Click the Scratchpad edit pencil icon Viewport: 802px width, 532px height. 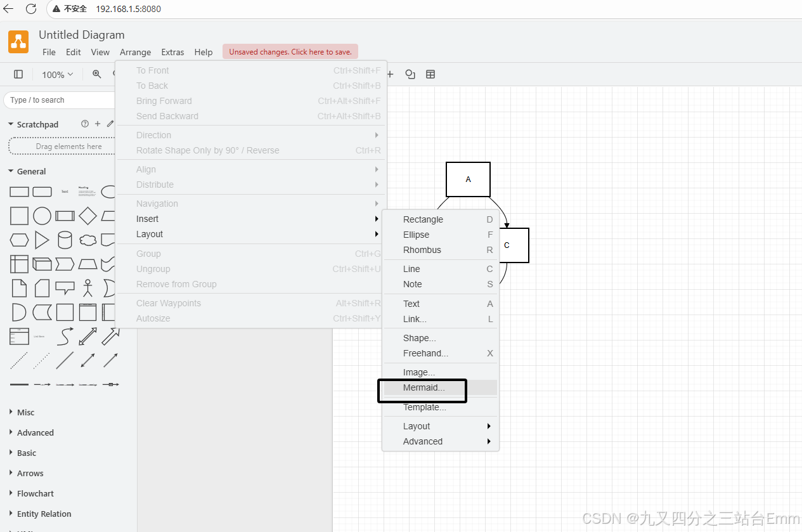(x=110, y=124)
